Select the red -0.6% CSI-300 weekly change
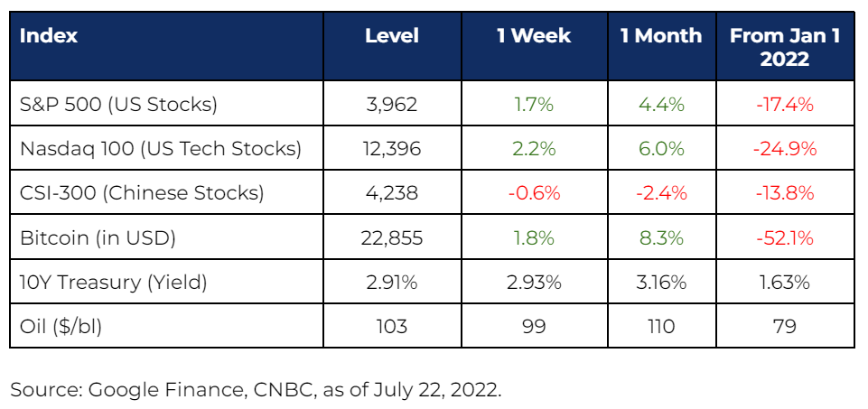 coord(534,192)
